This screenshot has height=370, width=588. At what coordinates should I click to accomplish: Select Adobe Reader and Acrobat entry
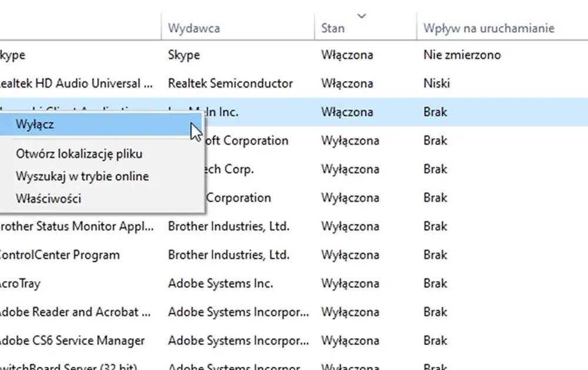tap(75, 312)
